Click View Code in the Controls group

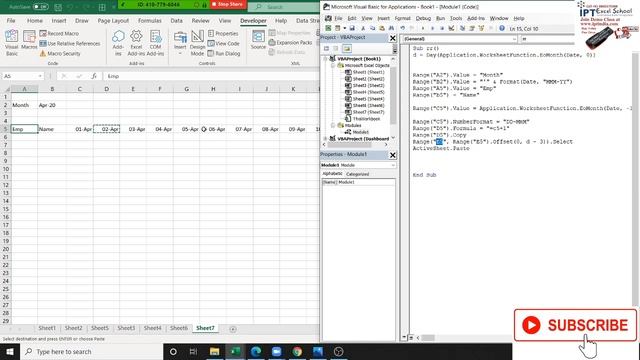tap(224, 43)
